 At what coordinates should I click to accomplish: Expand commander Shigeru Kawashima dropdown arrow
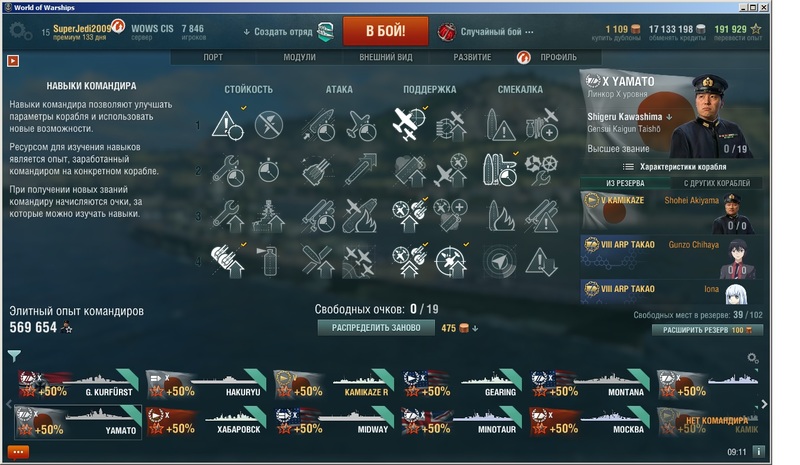(669, 117)
